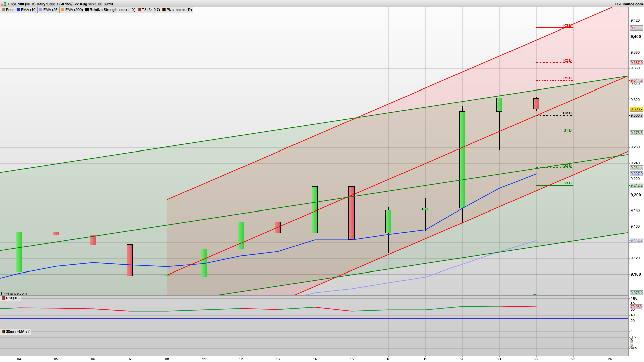Click the 30min EMA v2 panel label
Image resolution: width=644 pixels, height=362 pixels.
tap(17, 331)
